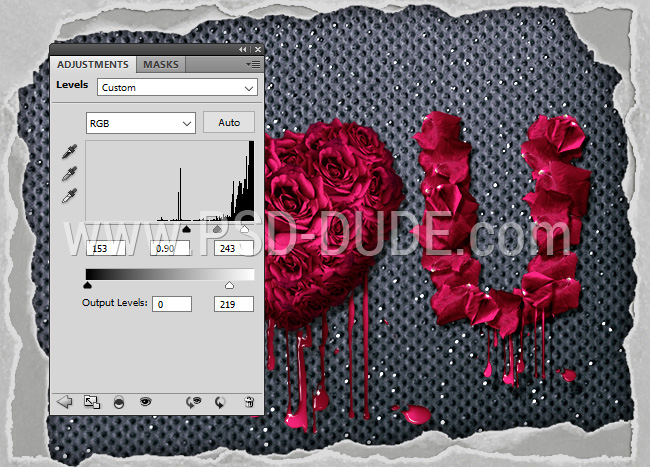Select the black point eyedropper

pyautogui.click(x=69, y=152)
